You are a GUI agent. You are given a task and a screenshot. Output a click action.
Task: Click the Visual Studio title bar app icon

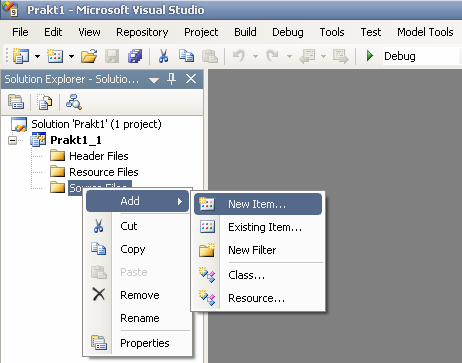10,9
